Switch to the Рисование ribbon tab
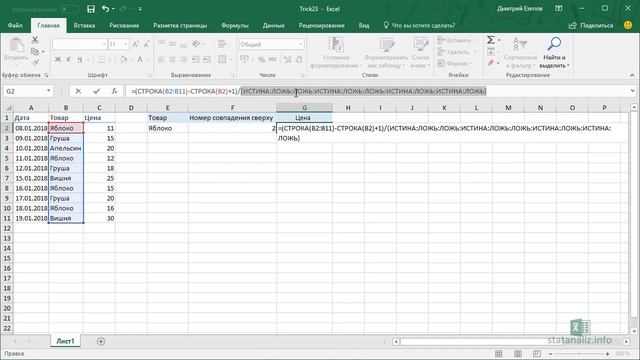The image size is (640, 360). tap(124, 25)
